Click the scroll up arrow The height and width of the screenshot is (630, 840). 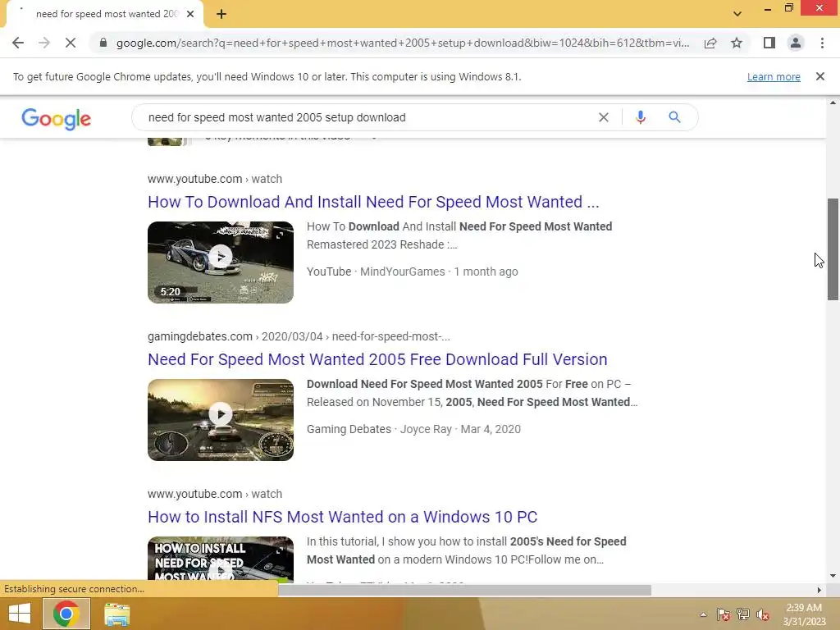tap(833, 103)
